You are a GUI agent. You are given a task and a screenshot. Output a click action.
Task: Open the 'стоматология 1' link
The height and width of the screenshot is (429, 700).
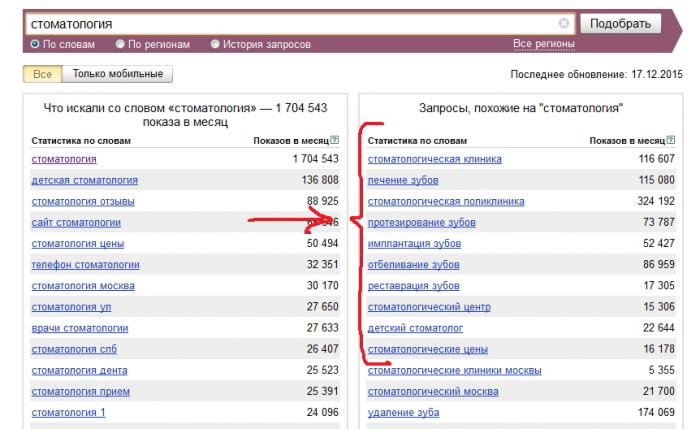[68, 412]
